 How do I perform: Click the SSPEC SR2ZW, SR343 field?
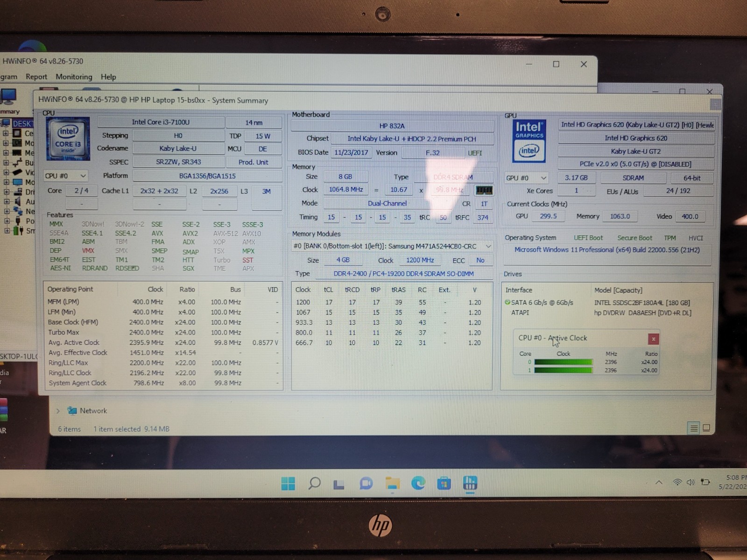pyautogui.click(x=178, y=162)
